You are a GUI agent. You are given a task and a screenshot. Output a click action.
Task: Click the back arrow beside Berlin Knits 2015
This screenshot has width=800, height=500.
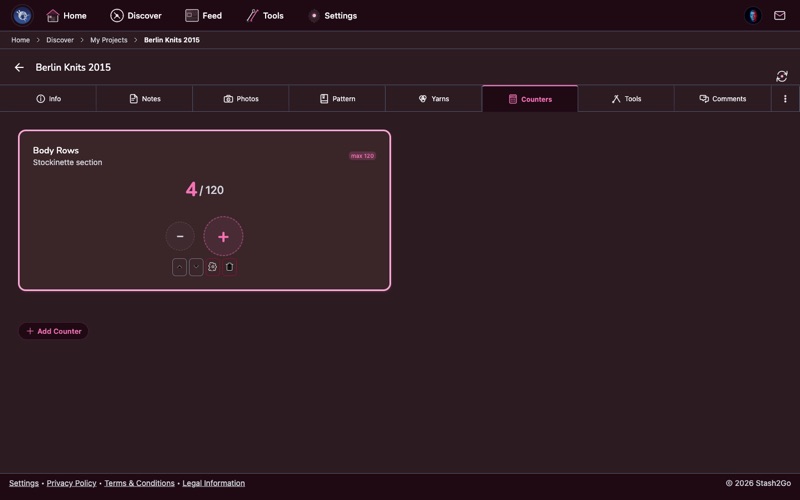click(x=19, y=68)
